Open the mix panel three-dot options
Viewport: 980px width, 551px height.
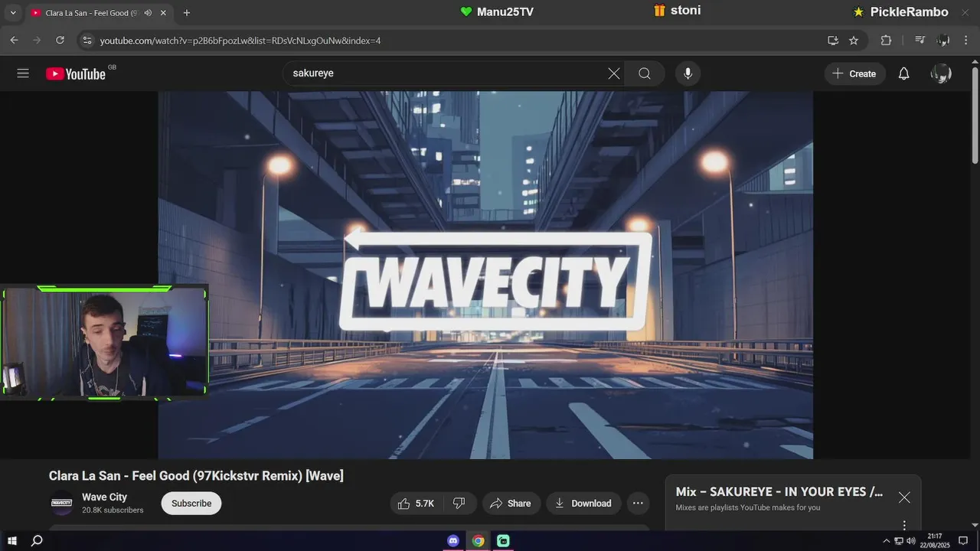(904, 525)
